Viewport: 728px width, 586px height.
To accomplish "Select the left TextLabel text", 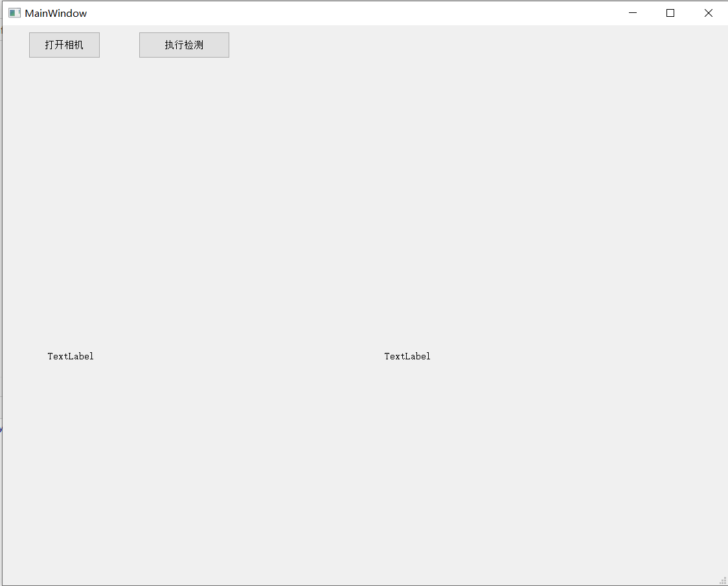I will click(71, 356).
